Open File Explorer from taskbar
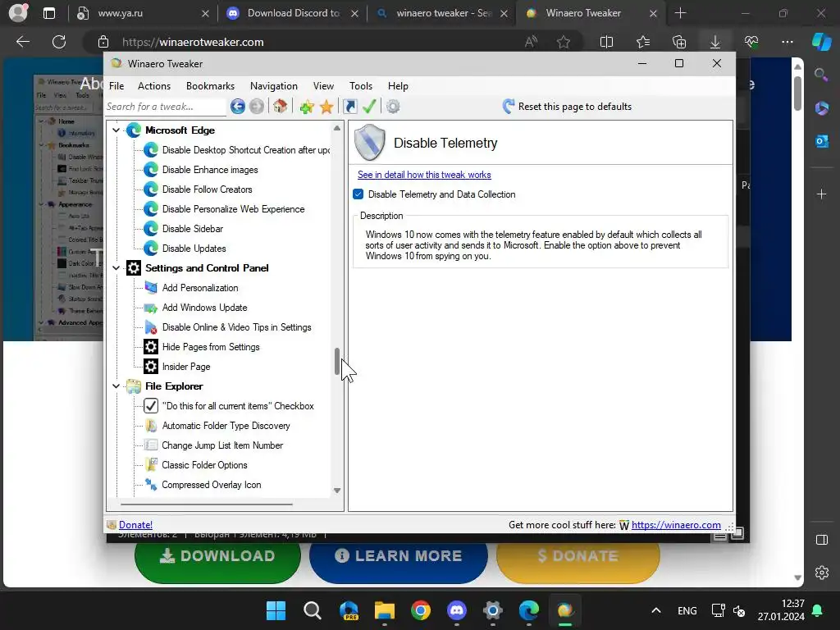 (385, 610)
